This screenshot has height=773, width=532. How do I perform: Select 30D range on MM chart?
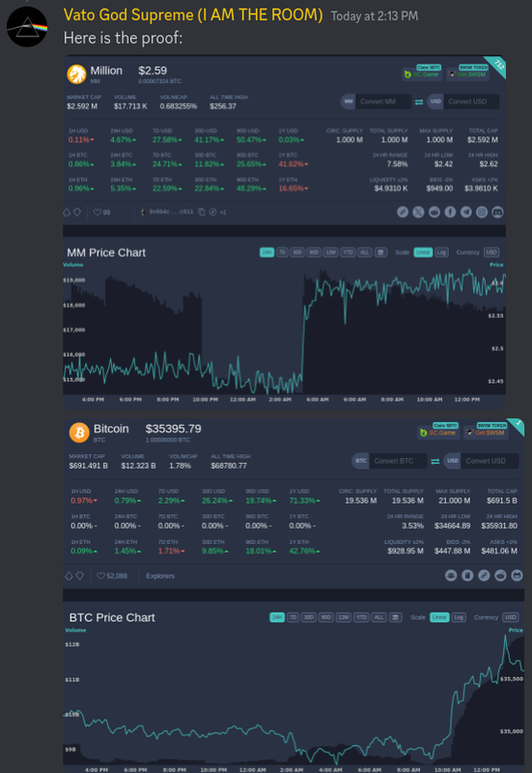point(297,252)
